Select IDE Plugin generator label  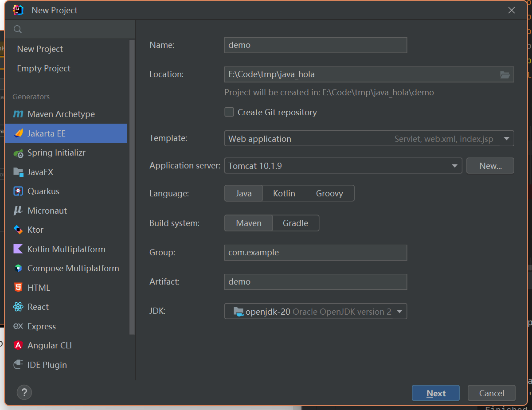pos(47,365)
